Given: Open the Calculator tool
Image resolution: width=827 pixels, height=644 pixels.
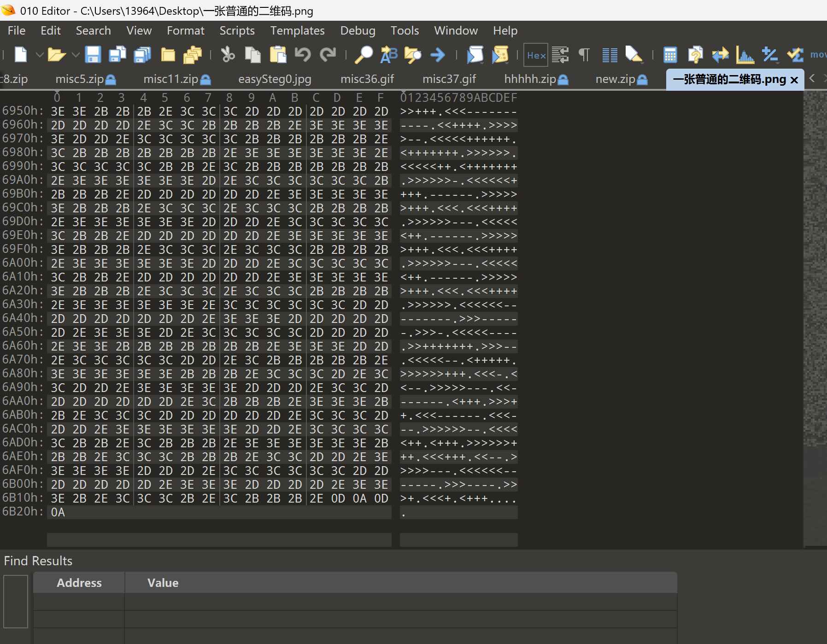Looking at the screenshot, I should click(x=670, y=55).
